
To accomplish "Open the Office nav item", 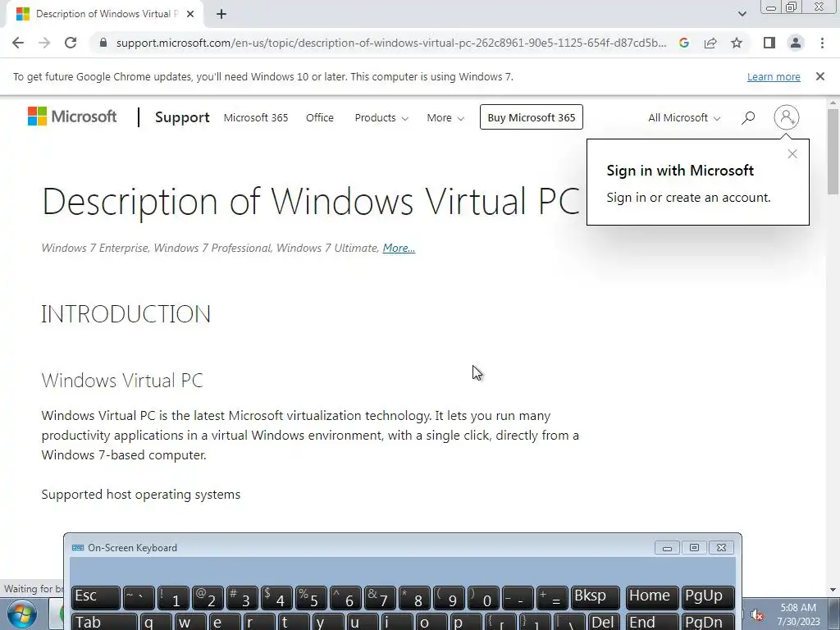I will (320, 117).
